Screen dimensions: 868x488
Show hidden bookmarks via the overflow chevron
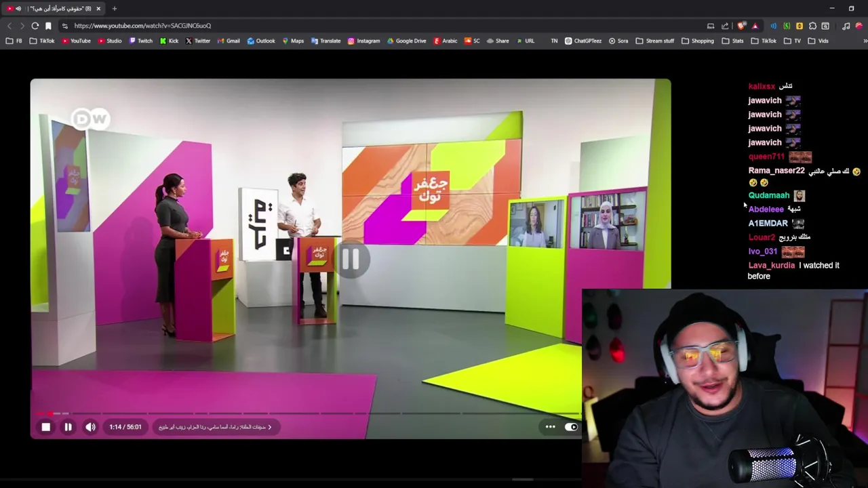pos(865,41)
